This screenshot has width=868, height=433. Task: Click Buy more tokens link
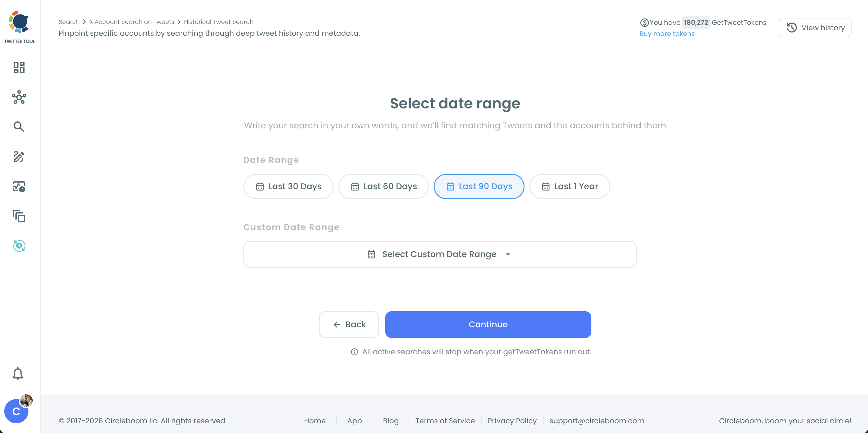pyautogui.click(x=667, y=34)
